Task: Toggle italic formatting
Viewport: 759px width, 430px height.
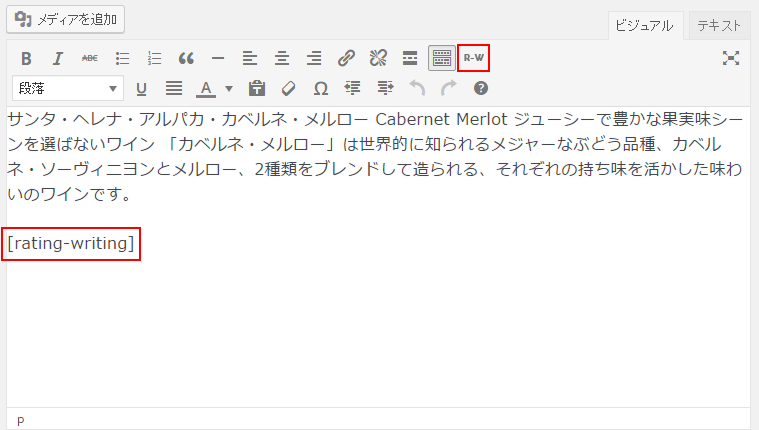Action: 58,59
